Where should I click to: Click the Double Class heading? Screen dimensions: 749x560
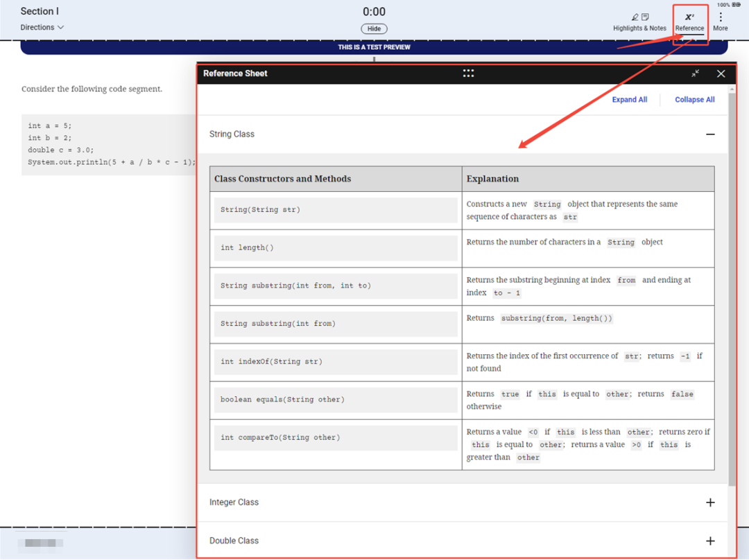pos(234,541)
